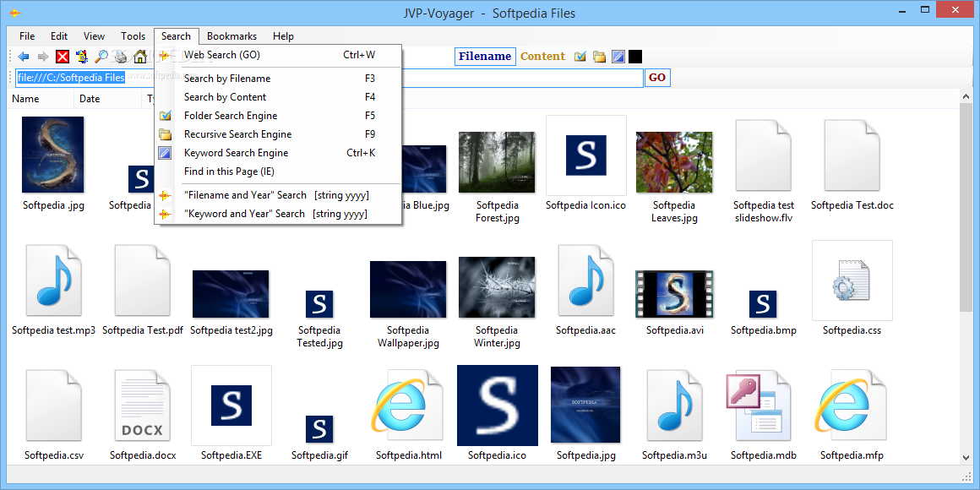The width and height of the screenshot is (980, 490).
Task: Select the Softpedia.m3u playlist icon
Action: click(674, 405)
